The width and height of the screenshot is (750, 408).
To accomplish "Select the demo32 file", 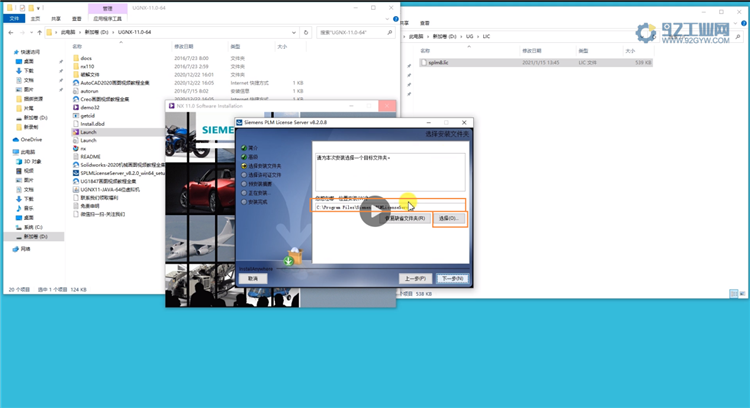I will pyautogui.click(x=90, y=108).
